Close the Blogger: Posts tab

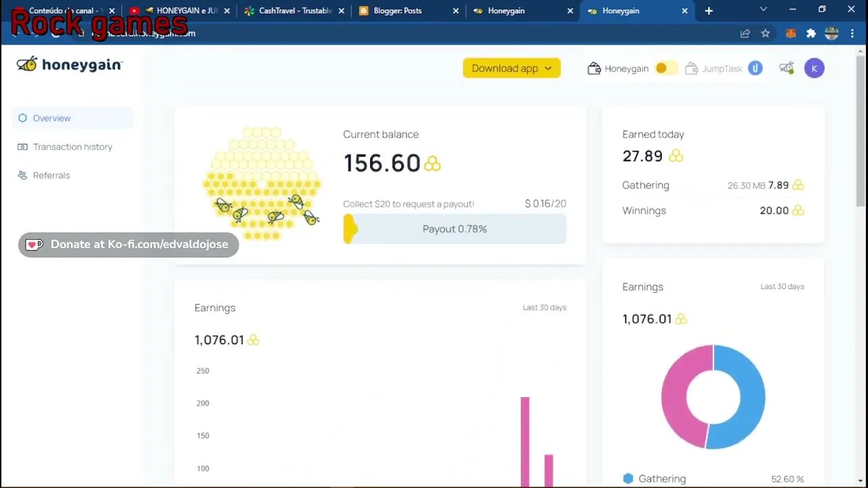456,11
